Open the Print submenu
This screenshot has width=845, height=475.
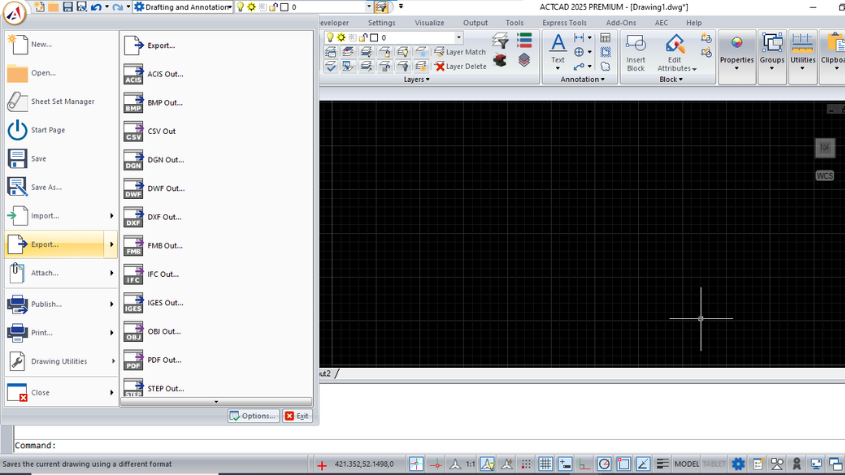point(60,333)
